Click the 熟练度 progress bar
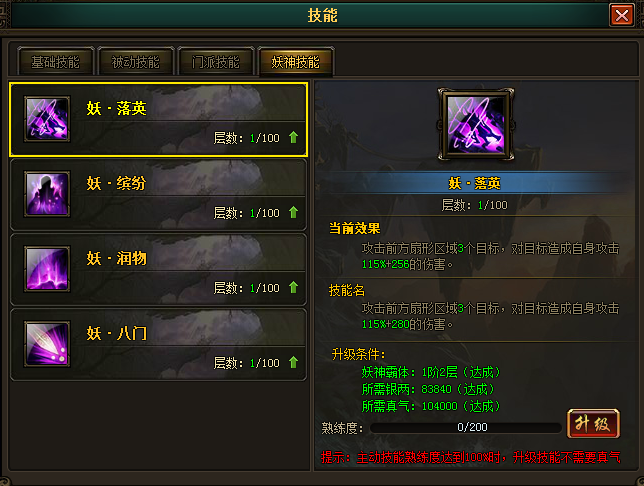Viewport: 644px width, 486px height. pos(466,428)
